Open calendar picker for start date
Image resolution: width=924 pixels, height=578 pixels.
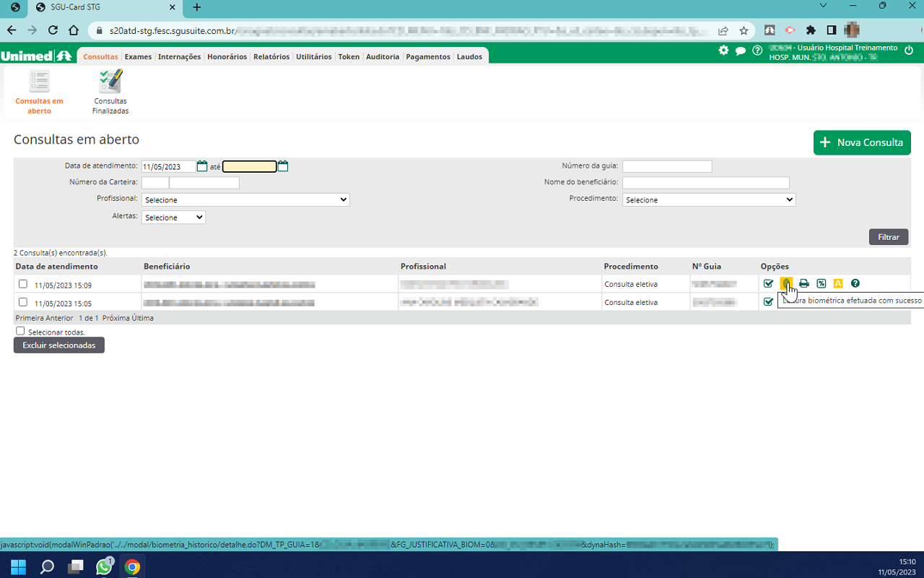coord(202,166)
